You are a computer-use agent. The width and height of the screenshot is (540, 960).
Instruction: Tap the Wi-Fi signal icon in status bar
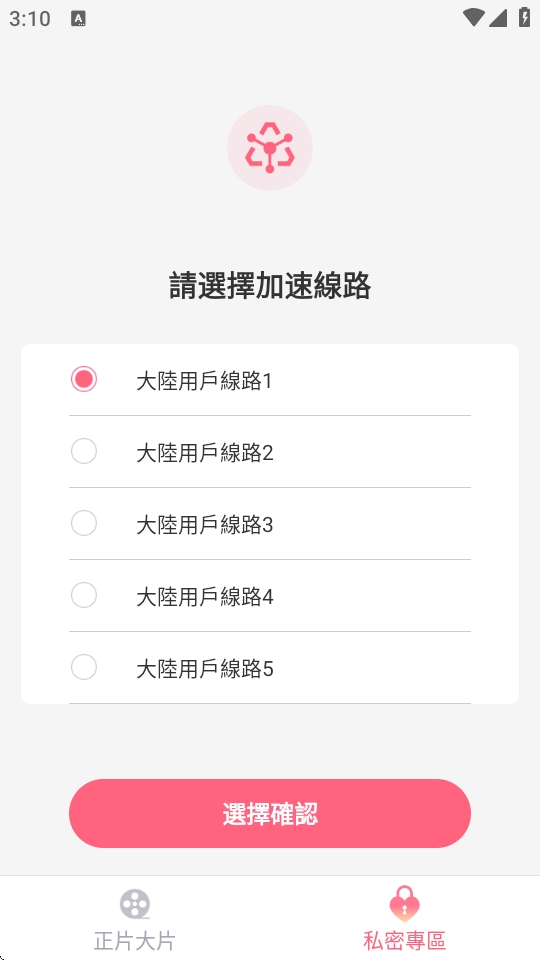(x=473, y=17)
